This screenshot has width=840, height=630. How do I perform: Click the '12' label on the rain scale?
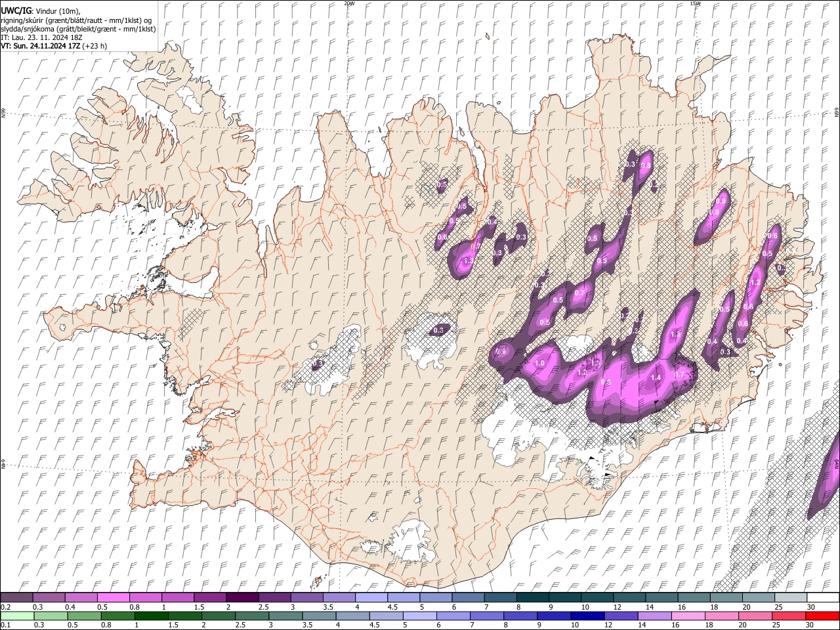coord(609,625)
